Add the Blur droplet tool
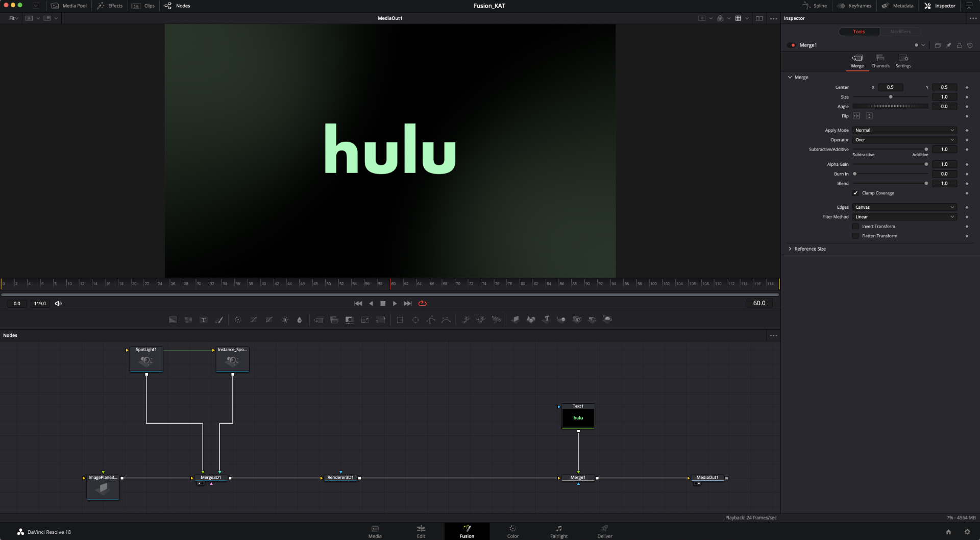This screenshot has height=540, width=980. pyautogui.click(x=300, y=320)
